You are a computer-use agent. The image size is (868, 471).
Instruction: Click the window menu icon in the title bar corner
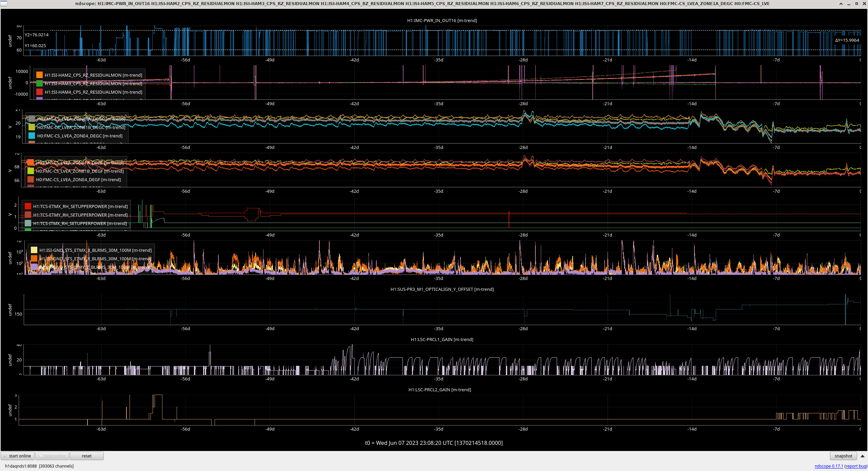(3, 3)
